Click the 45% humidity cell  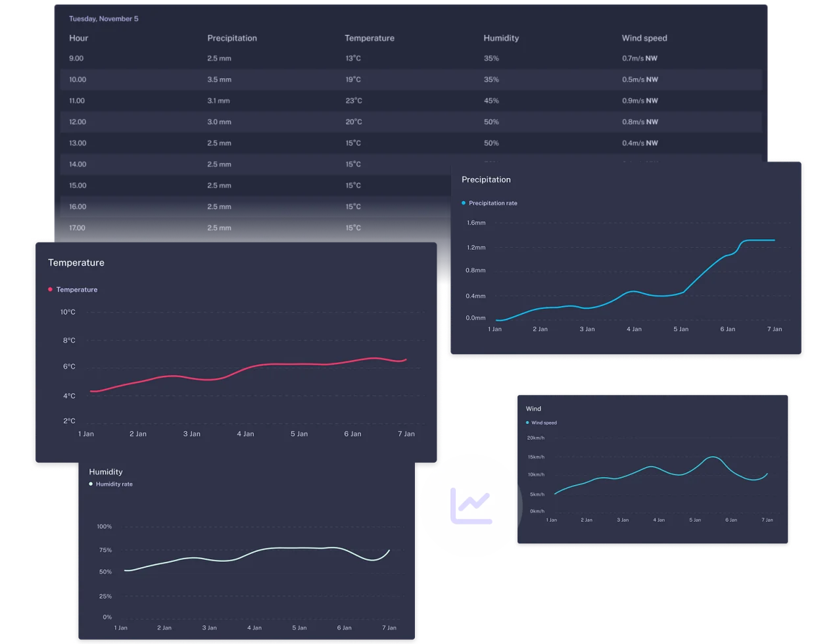coord(491,101)
